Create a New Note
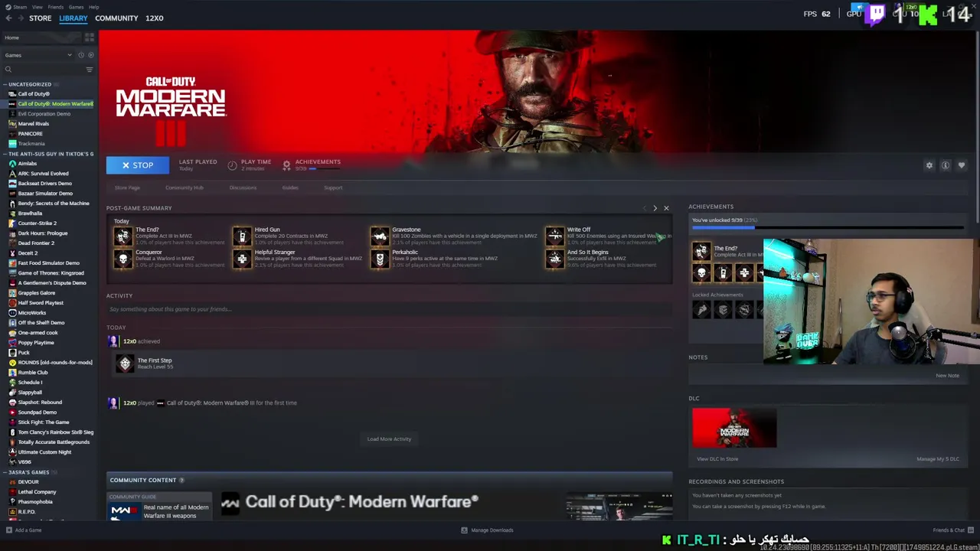980x551 pixels. click(x=947, y=376)
